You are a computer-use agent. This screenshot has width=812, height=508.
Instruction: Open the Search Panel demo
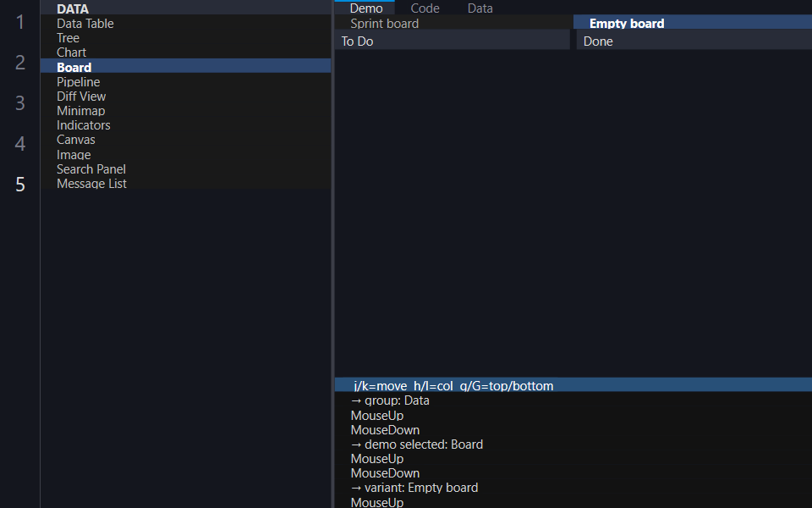[185, 169]
